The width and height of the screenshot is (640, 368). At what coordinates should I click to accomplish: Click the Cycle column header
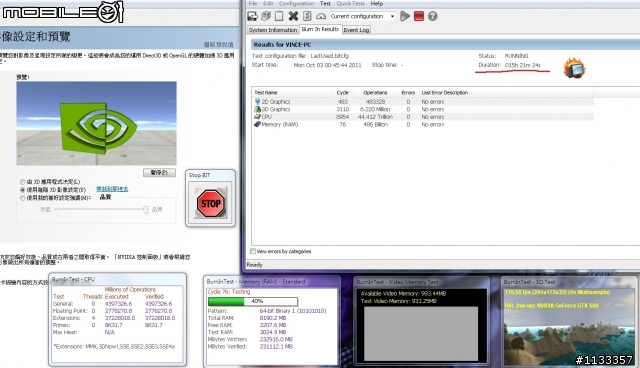pyautogui.click(x=342, y=93)
